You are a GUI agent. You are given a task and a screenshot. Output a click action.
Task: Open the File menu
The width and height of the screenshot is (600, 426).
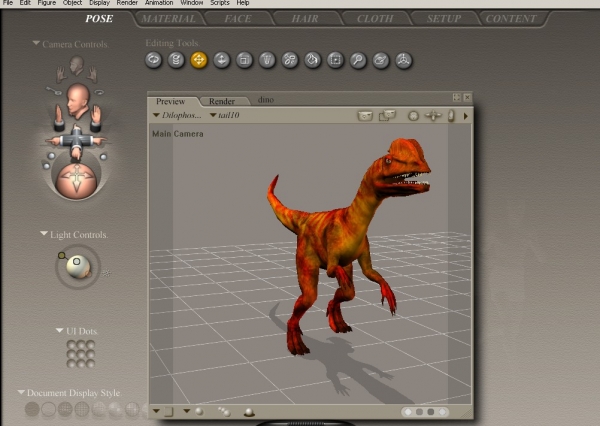coord(8,3)
